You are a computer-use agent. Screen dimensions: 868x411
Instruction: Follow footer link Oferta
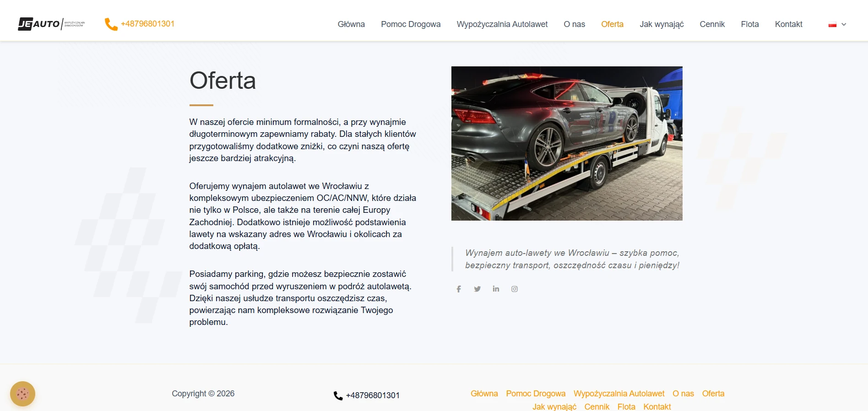pos(713,394)
